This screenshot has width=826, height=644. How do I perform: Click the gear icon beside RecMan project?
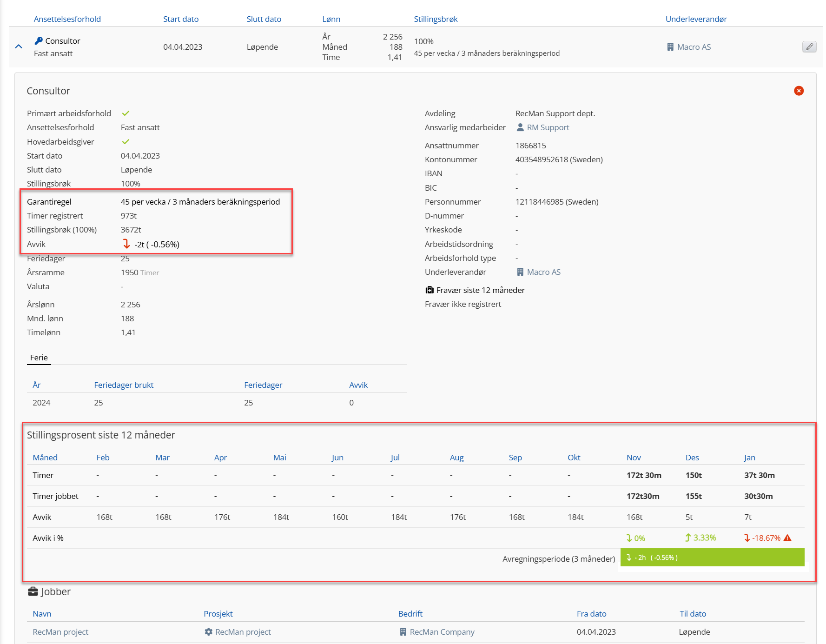pos(209,632)
